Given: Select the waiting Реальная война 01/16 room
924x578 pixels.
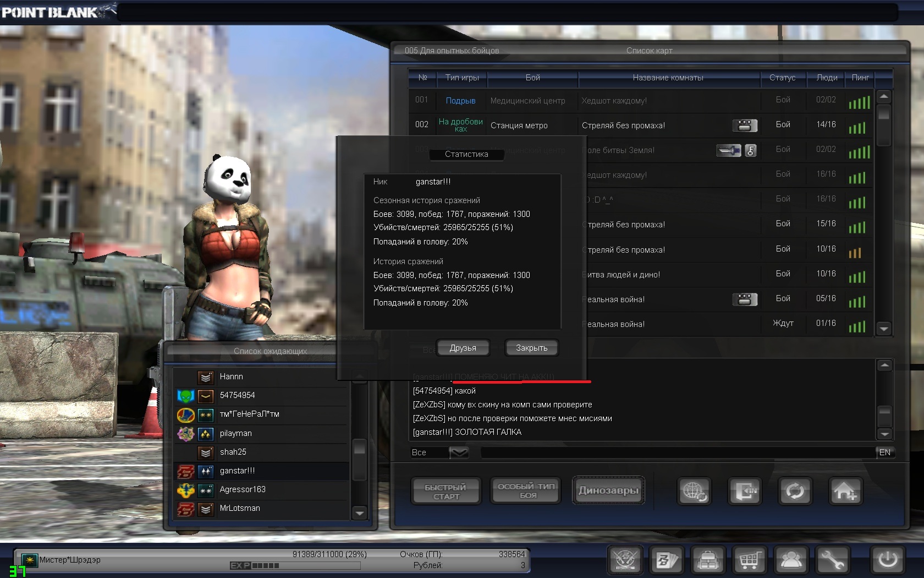Looking at the screenshot, I should (729, 324).
